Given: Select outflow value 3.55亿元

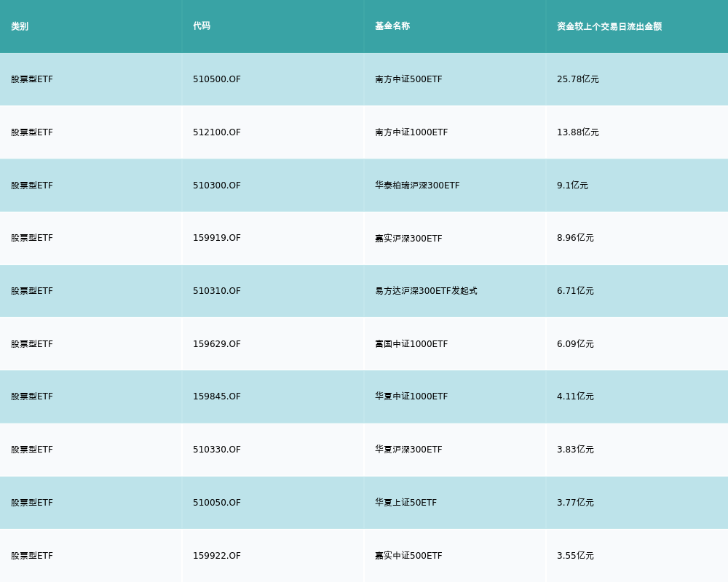Looking at the screenshot, I should tap(575, 556).
